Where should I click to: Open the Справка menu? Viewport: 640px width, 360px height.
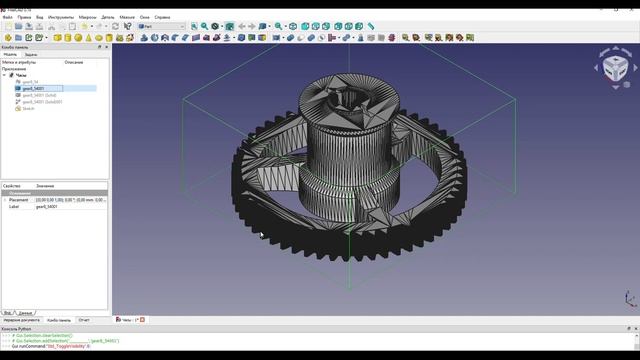162,17
